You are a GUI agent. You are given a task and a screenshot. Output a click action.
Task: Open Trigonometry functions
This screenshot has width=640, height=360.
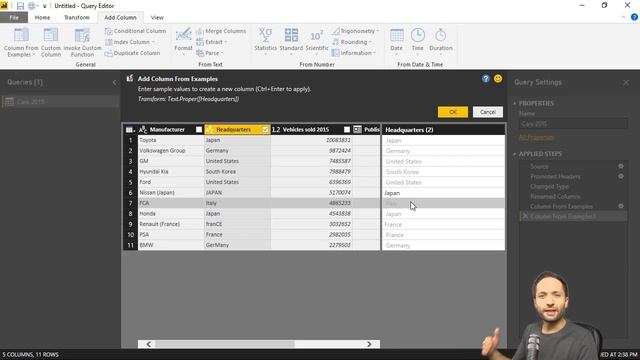pos(355,31)
